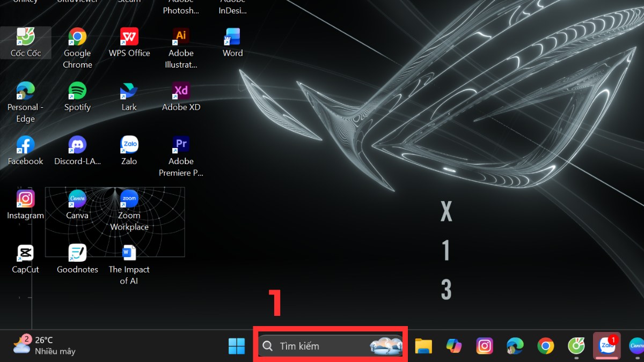Select 'The Impact of AI' Word document
The width and height of the screenshot is (644, 362).
(x=129, y=264)
